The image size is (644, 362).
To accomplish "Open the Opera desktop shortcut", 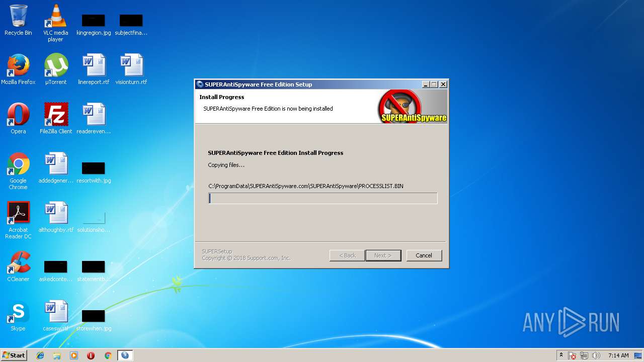I will [18, 119].
